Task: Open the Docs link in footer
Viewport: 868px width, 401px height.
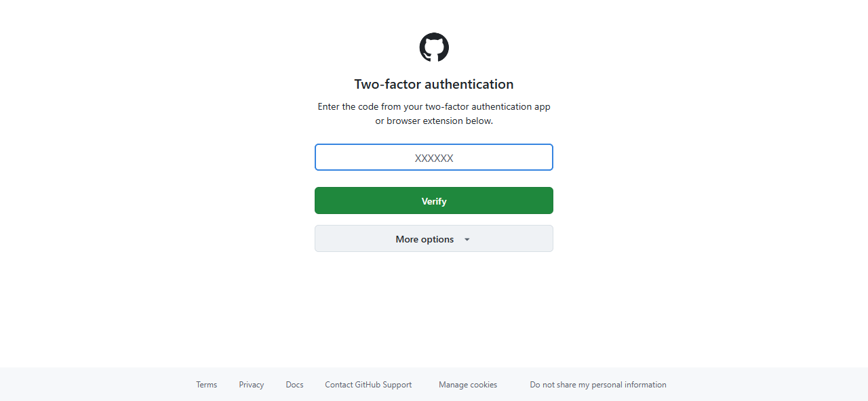Action: tap(294, 385)
